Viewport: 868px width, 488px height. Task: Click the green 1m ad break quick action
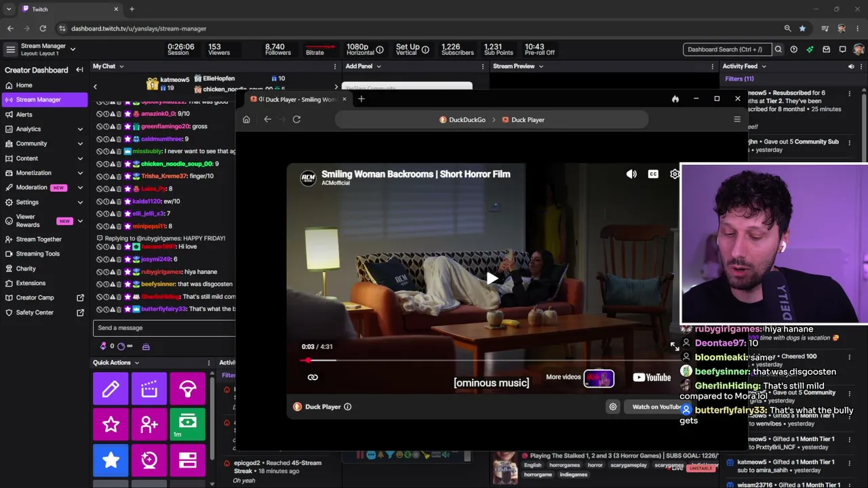pos(188,425)
